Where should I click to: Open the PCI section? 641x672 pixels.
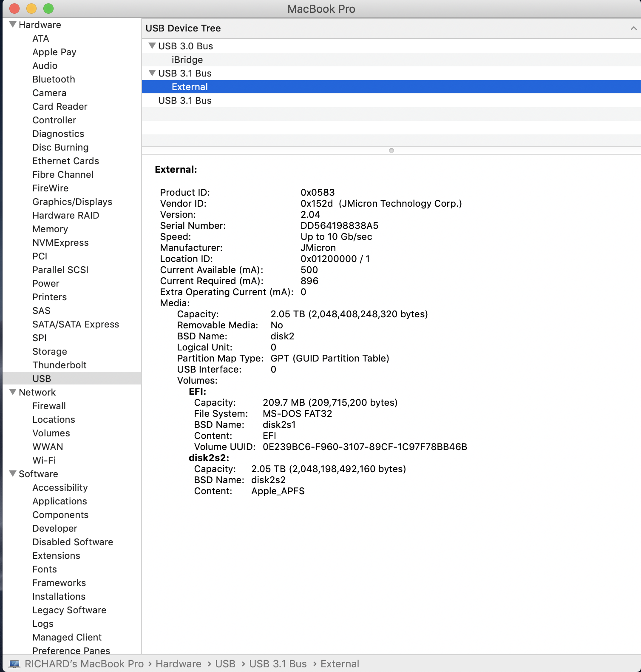[40, 256]
